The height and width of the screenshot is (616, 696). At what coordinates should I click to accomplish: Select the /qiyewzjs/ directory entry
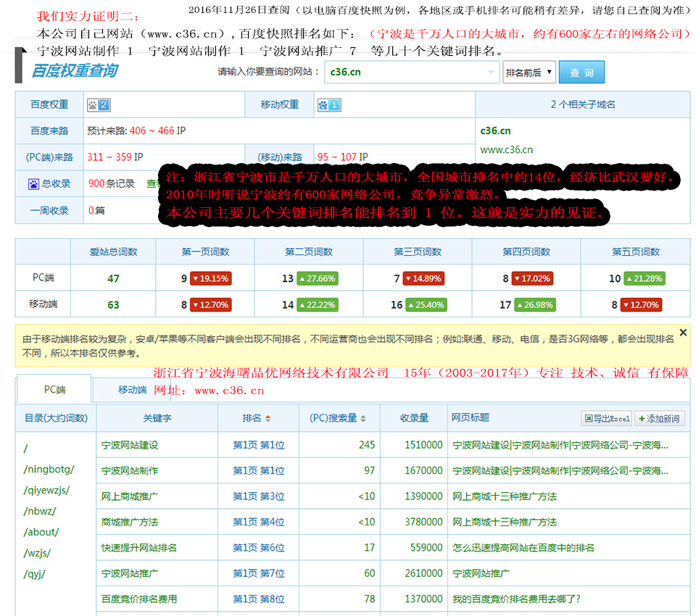point(46,491)
